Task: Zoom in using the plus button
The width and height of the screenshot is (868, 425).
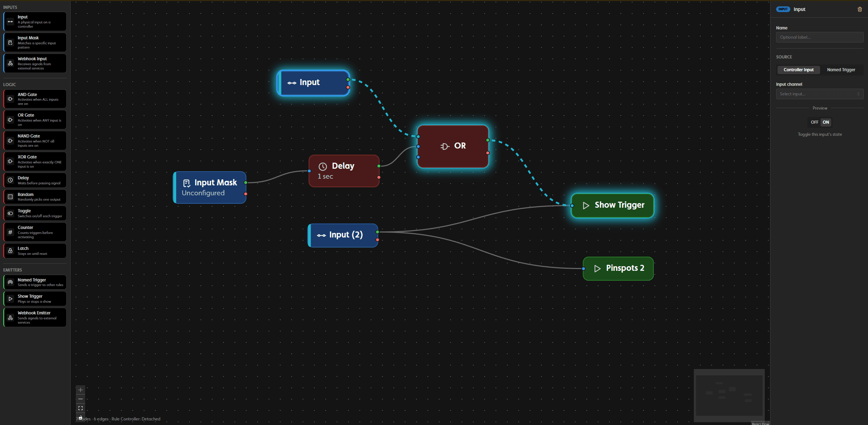Action: pos(81,390)
